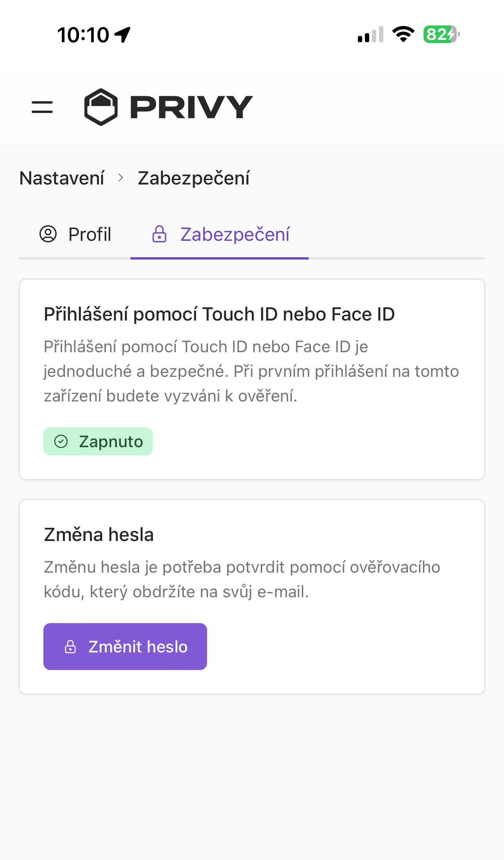
Task: Click the PRIVY hexagon logo icon
Action: point(101,106)
